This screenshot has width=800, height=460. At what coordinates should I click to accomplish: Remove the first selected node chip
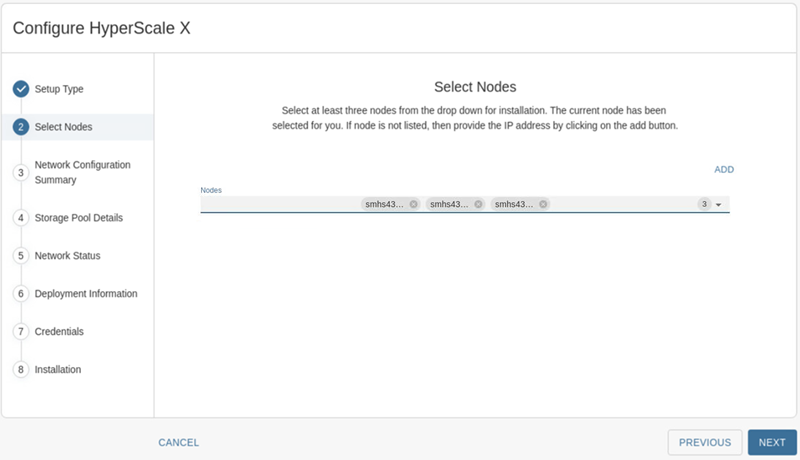click(x=414, y=204)
